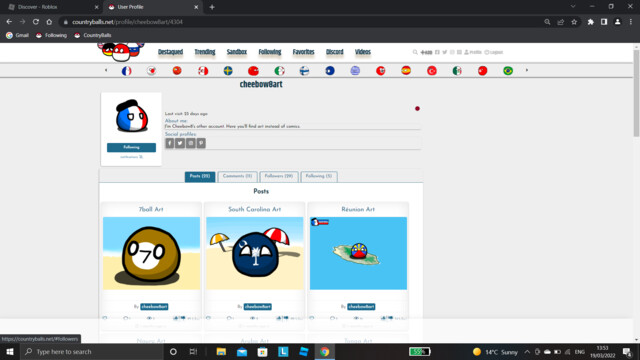Image resolution: width=640 pixels, height=360 pixels.
Task: Click the cheebowBart author link under 7ball Art
Action: pos(154,307)
